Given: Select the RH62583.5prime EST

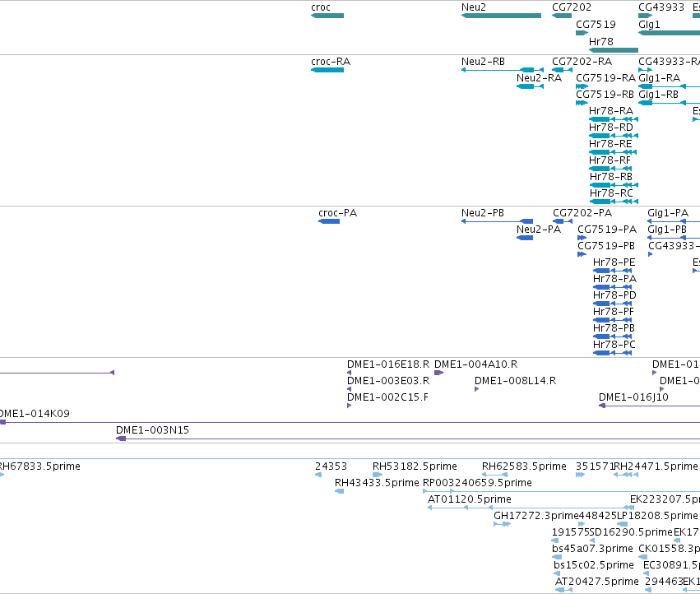Looking at the screenshot, I should click(494, 475).
